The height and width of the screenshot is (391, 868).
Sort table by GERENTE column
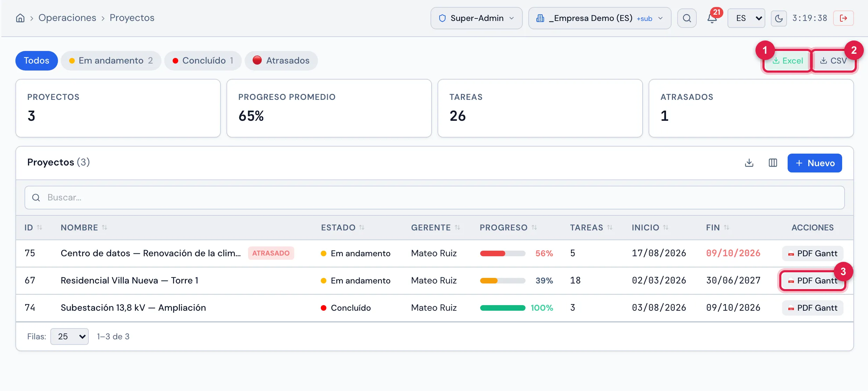[435, 228]
